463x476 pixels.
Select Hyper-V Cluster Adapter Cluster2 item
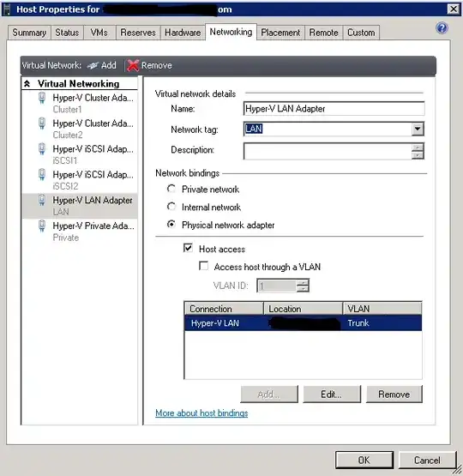click(80, 129)
